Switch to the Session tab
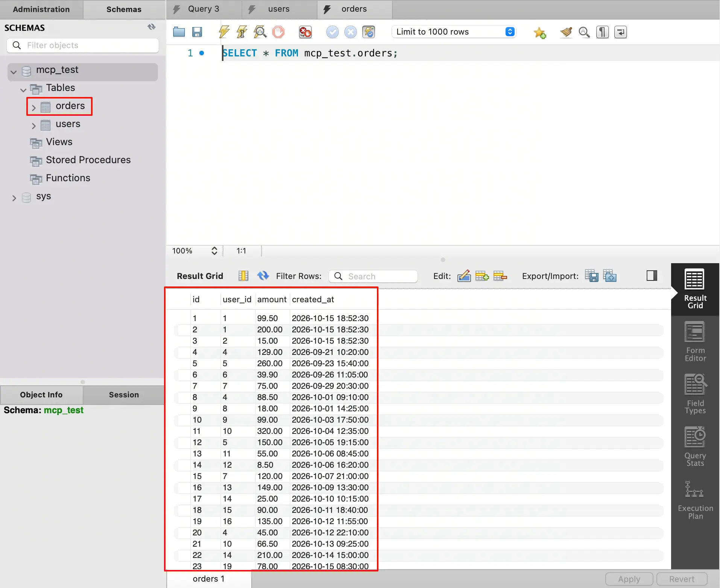The image size is (720, 588). pyautogui.click(x=124, y=395)
